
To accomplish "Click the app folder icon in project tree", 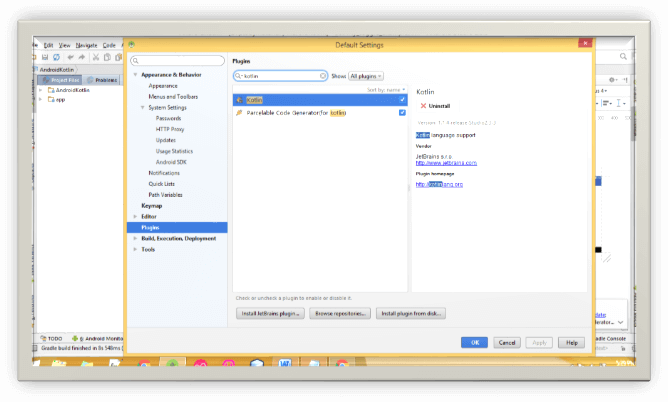I will (51, 100).
